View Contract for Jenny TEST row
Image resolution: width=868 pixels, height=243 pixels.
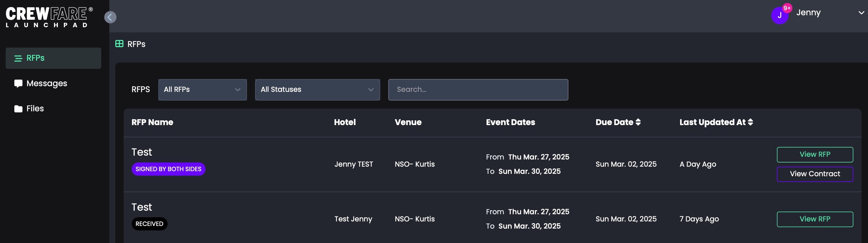pyautogui.click(x=815, y=174)
